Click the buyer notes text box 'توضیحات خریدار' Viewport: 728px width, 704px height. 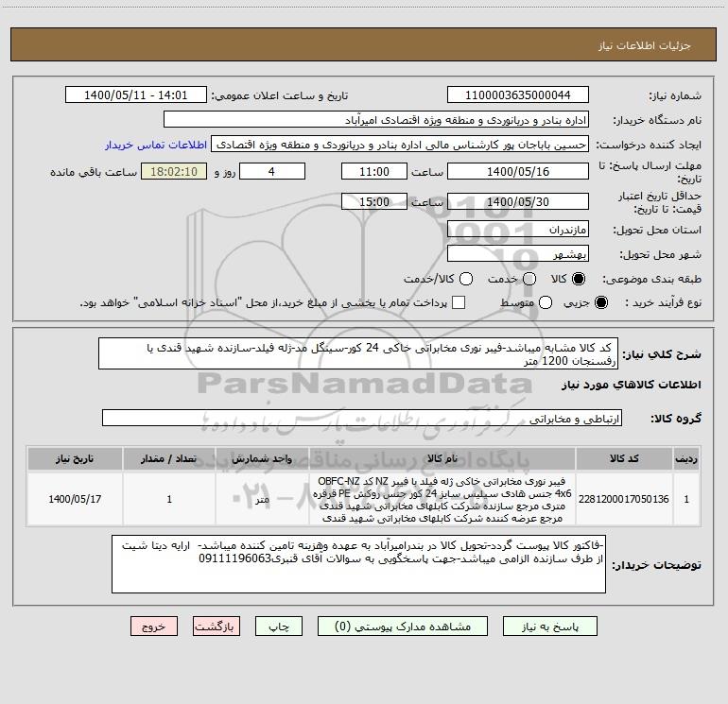pyautogui.click(x=358, y=564)
